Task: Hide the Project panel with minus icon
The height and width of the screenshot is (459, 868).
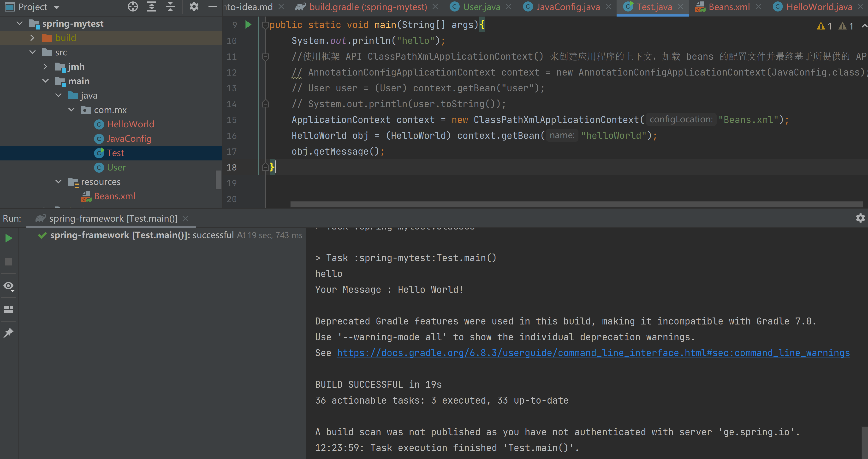Action: (213, 7)
